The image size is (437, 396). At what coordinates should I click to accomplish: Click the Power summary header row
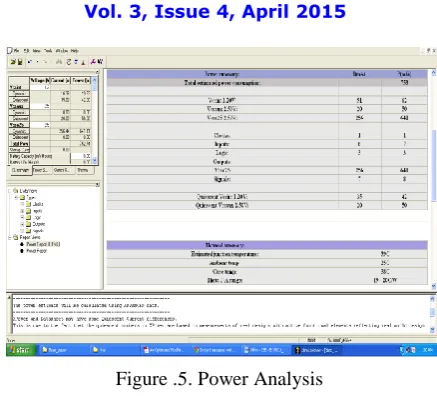point(267,74)
